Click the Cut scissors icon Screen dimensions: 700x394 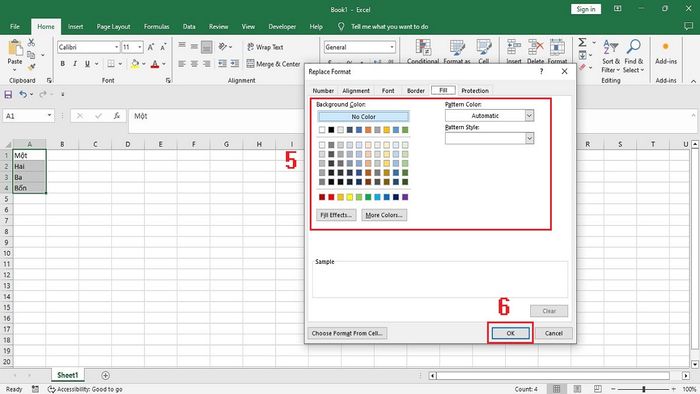(x=31, y=42)
